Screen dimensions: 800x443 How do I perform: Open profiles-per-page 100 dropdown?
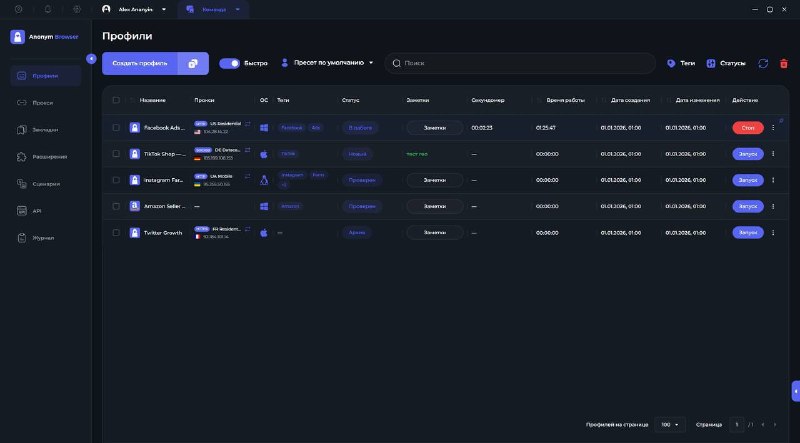[670, 425]
